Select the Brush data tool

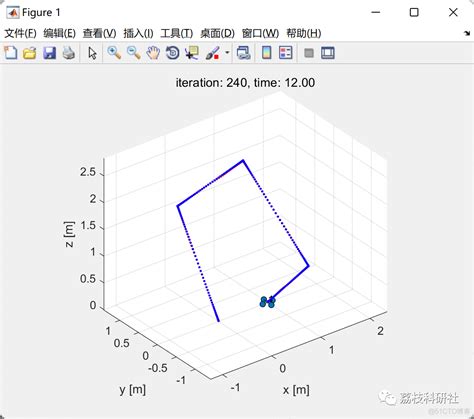click(213, 53)
